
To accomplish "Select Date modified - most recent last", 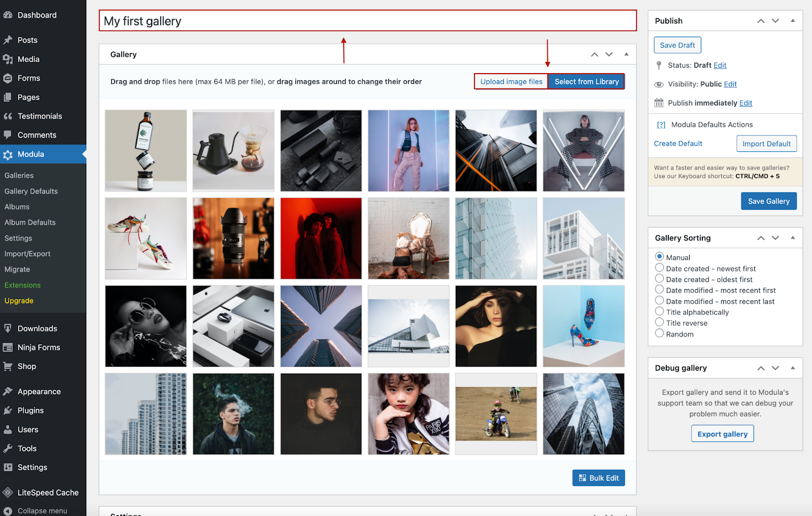I will [x=659, y=300].
